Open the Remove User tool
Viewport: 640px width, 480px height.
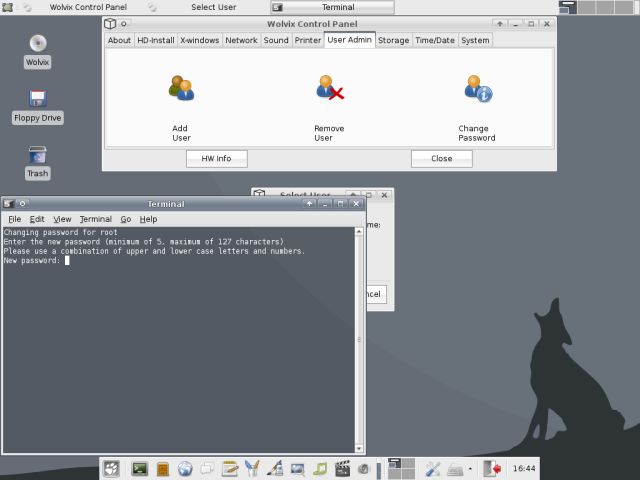pyautogui.click(x=329, y=108)
